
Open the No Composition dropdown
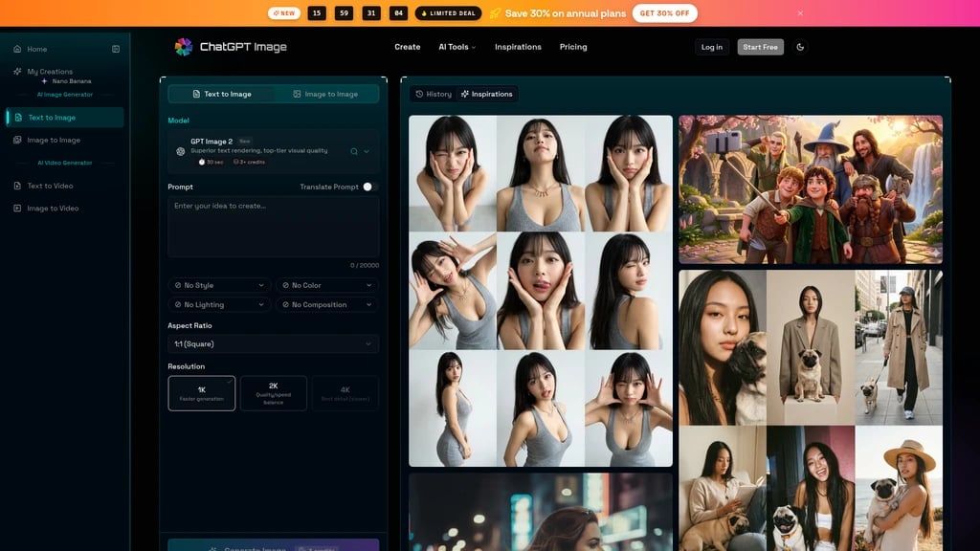click(327, 304)
